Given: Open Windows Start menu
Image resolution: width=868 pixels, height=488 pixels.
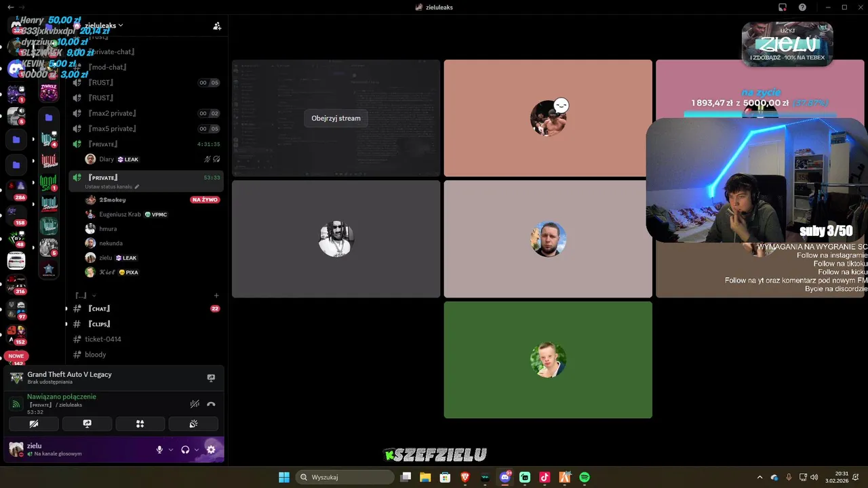Looking at the screenshot, I should click(284, 477).
